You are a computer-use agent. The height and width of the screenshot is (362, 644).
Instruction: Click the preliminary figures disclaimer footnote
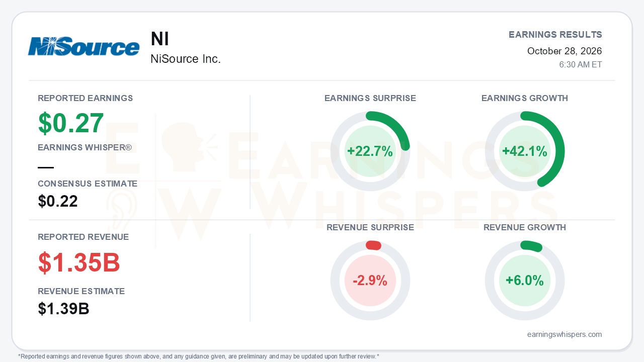tap(199, 356)
